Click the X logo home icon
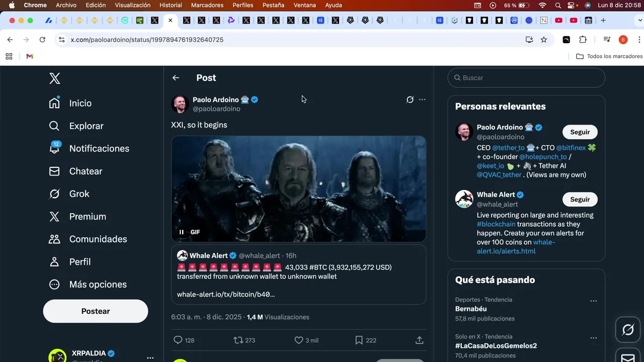The width and height of the screenshot is (644, 362). tap(55, 78)
